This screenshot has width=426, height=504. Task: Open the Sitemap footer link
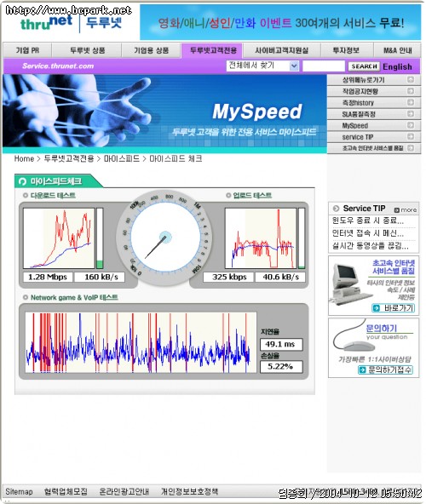tap(19, 491)
